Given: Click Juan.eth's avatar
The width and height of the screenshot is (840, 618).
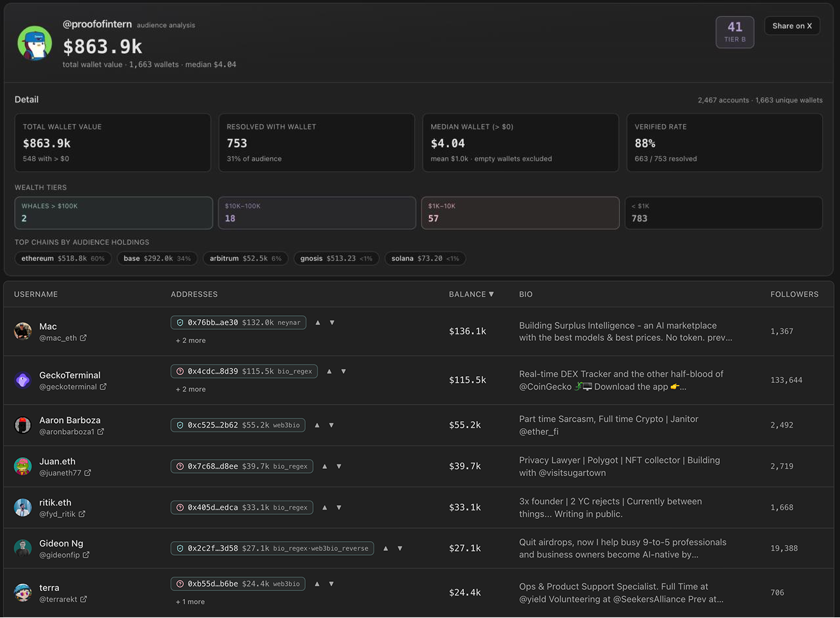Looking at the screenshot, I should point(23,466).
